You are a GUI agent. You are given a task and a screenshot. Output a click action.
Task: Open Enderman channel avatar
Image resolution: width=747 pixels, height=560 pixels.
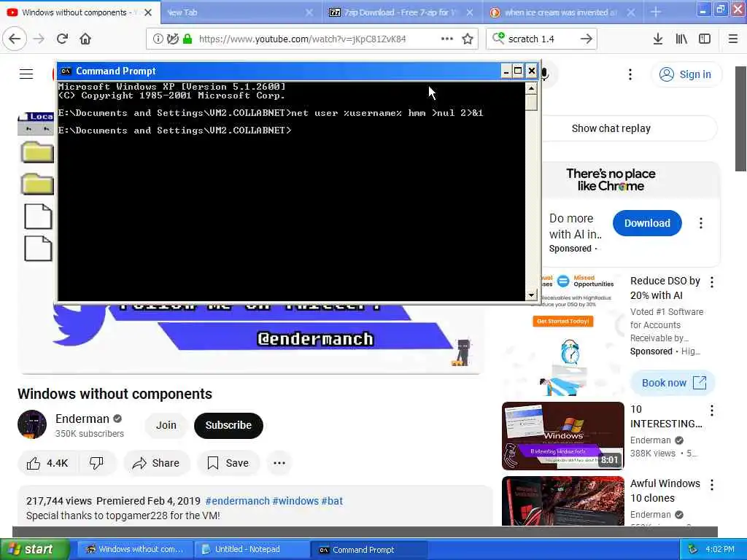tap(32, 424)
